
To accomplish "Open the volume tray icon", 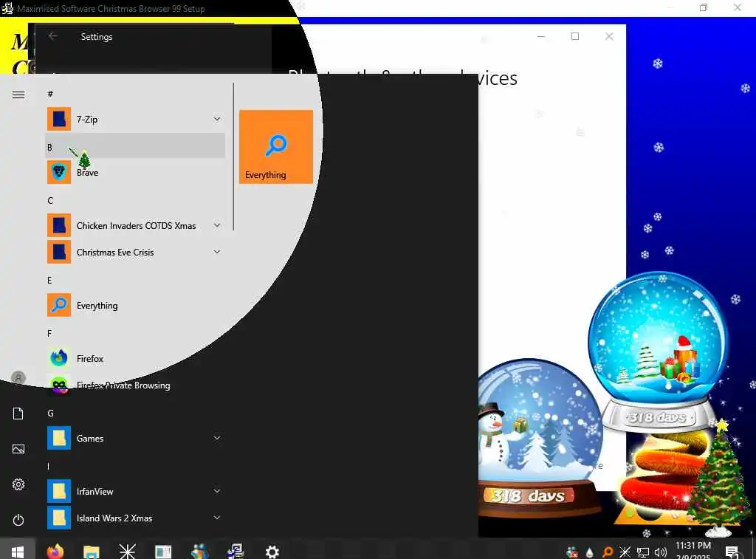I will [x=661, y=552].
